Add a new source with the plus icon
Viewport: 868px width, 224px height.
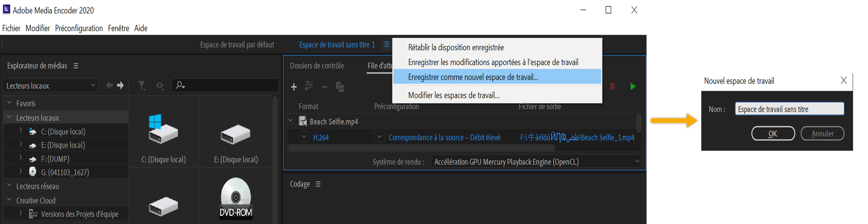294,87
